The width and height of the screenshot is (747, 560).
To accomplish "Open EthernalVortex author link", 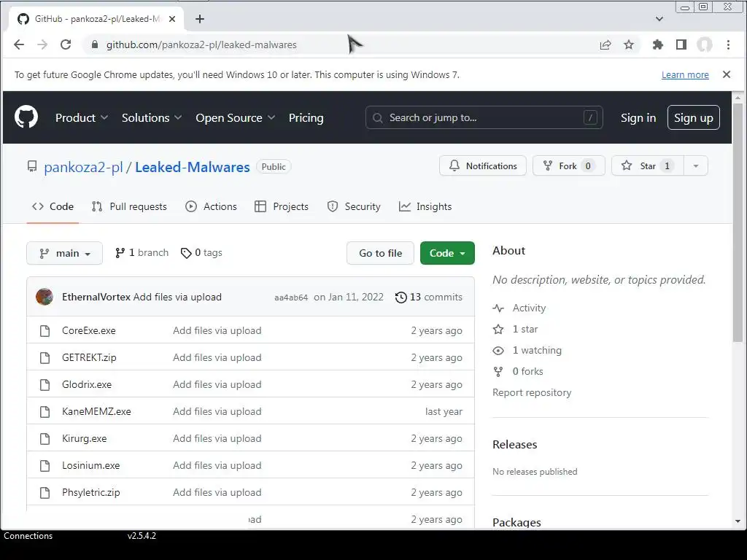I will 96,297.
